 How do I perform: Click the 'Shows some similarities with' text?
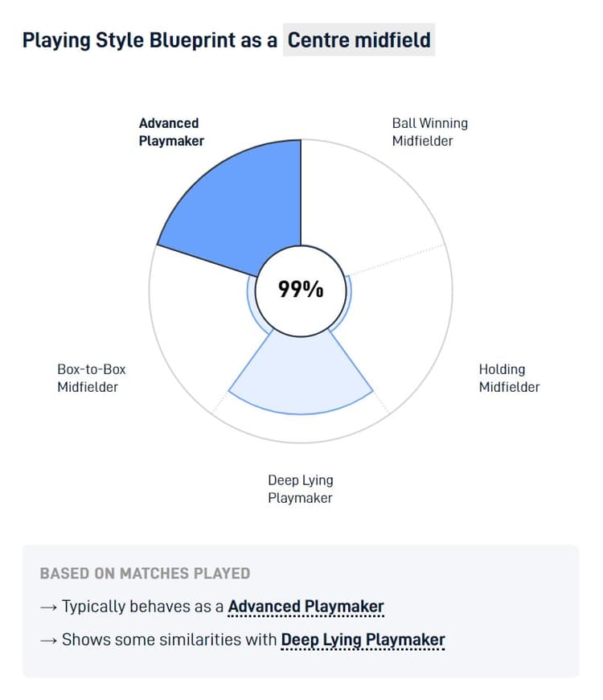pyautogui.click(x=169, y=640)
